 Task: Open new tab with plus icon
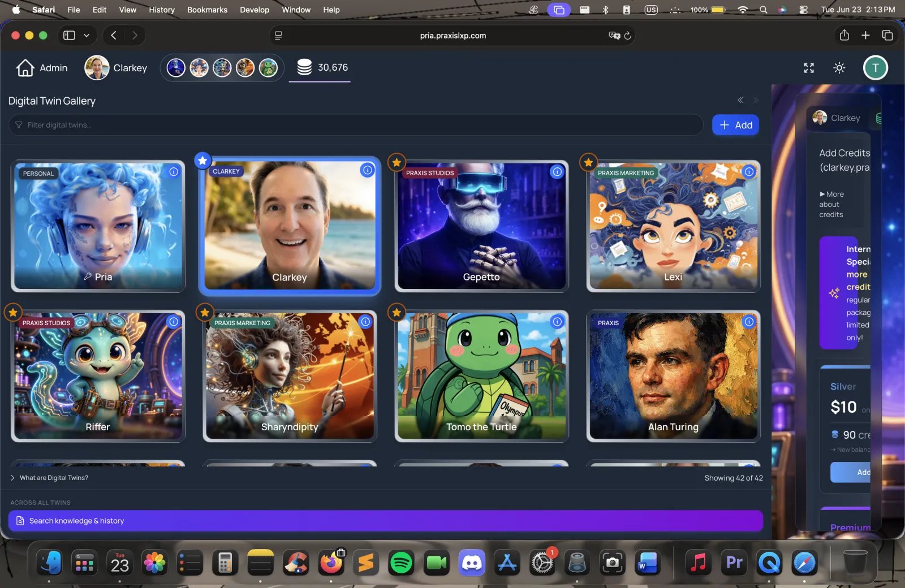(x=865, y=35)
